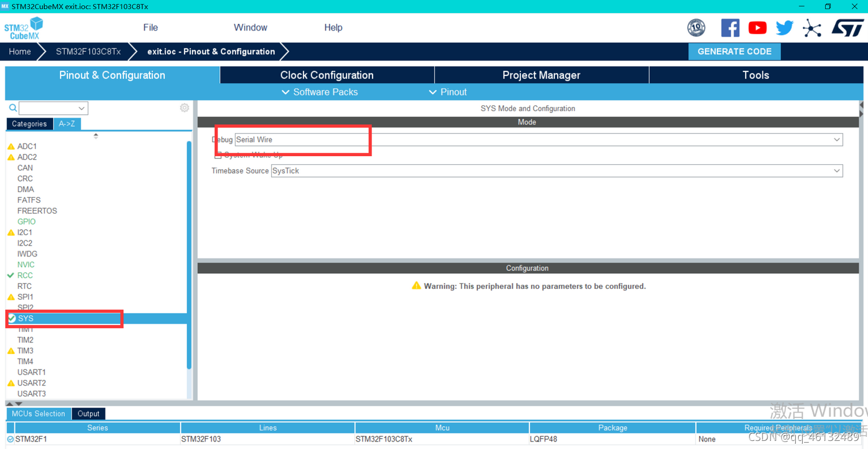Select the GPIO peripheral
The height and width of the screenshot is (449, 868).
pos(27,222)
